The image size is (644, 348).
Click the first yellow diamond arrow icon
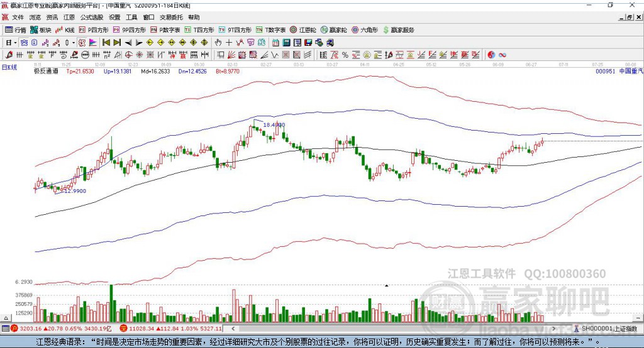(x=150, y=43)
